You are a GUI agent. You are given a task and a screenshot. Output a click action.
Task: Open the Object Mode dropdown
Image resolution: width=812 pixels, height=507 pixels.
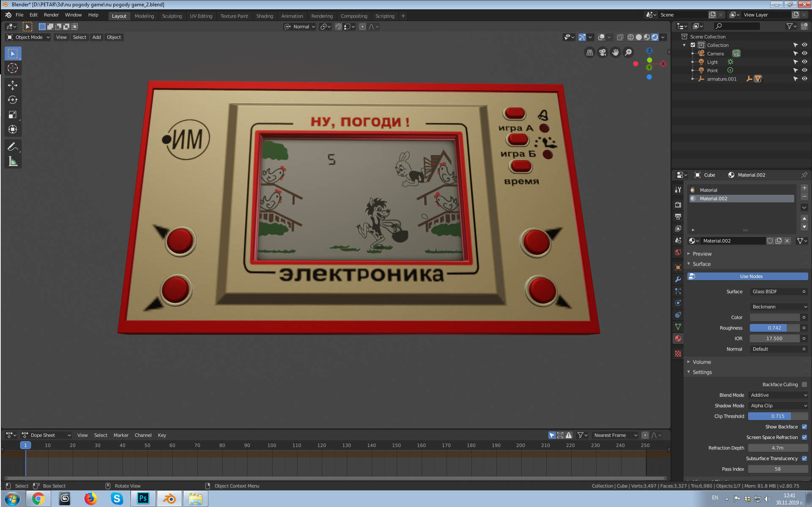(x=29, y=37)
